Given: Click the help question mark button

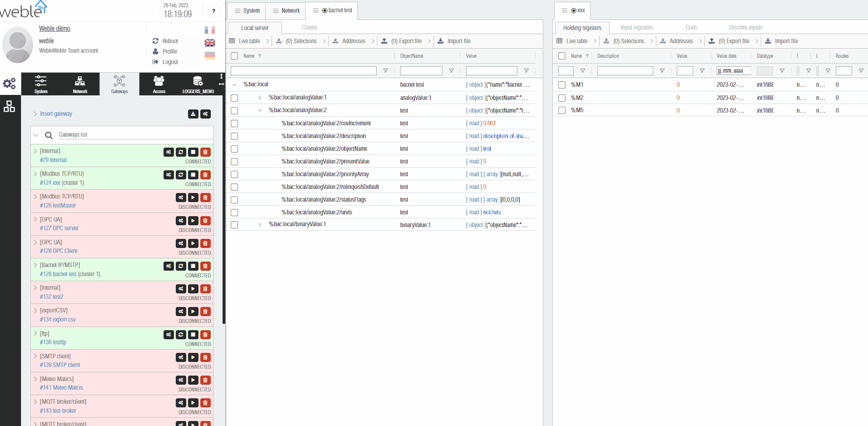Looking at the screenshot, I should coord(213,11).
